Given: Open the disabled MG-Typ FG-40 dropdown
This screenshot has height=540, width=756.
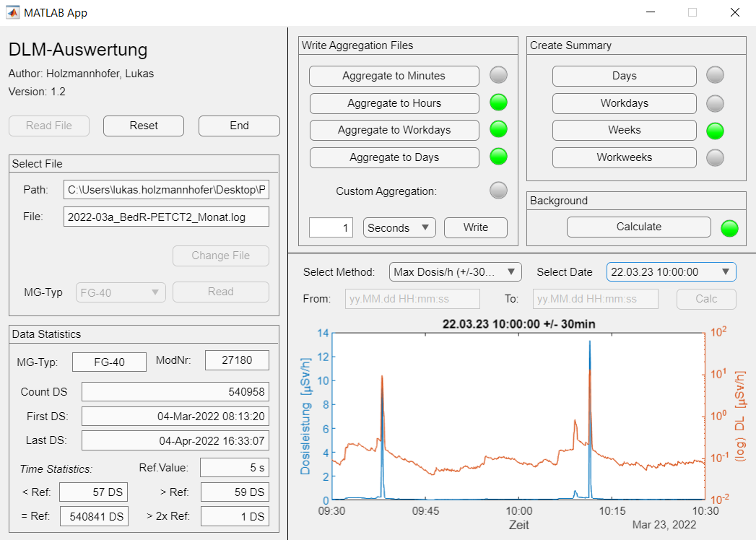Looking at the screenshot, I should click(121, 292).
